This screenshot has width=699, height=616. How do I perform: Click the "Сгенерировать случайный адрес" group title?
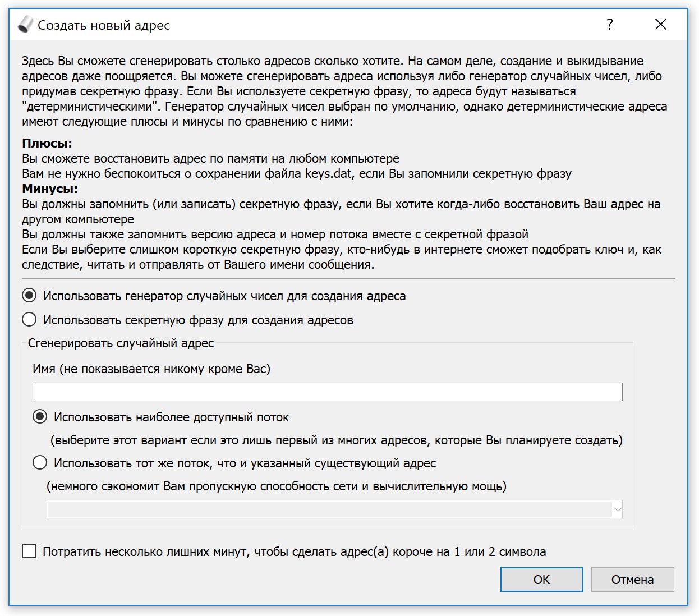click(121, 343)
